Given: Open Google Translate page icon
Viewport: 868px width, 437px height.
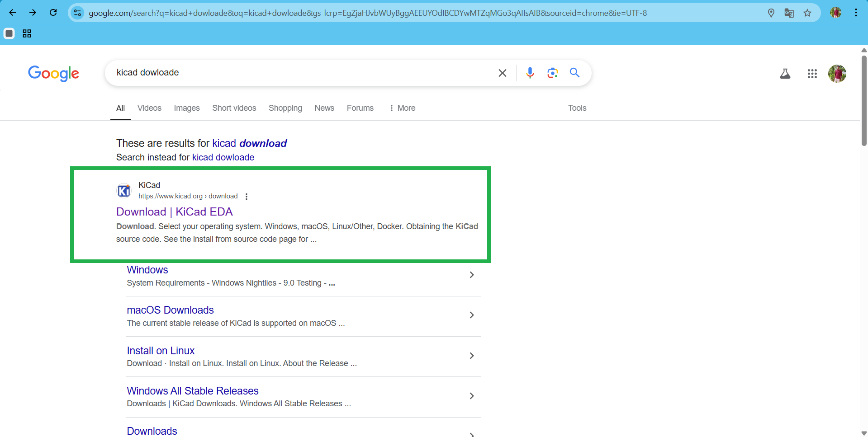Looking at the screenshot, I should pos(789,13).
